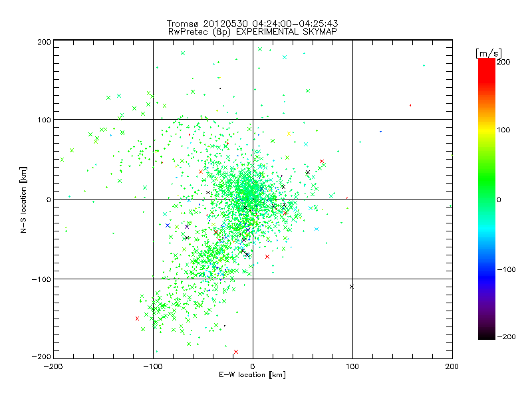Select the "N-S location [km]" axis label
Viewport: 532px width, 399px height.
[x=23, y=200]
